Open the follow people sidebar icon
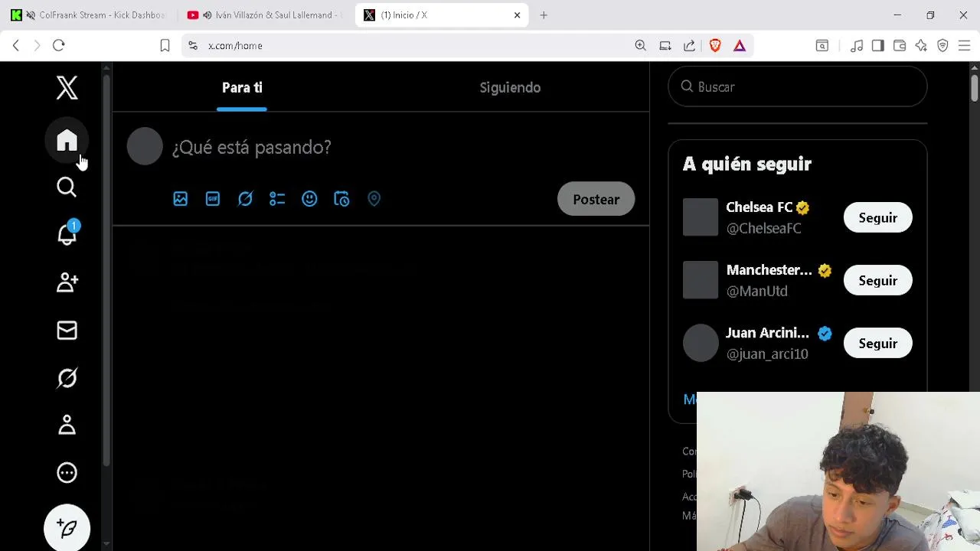 click(67, 282)
